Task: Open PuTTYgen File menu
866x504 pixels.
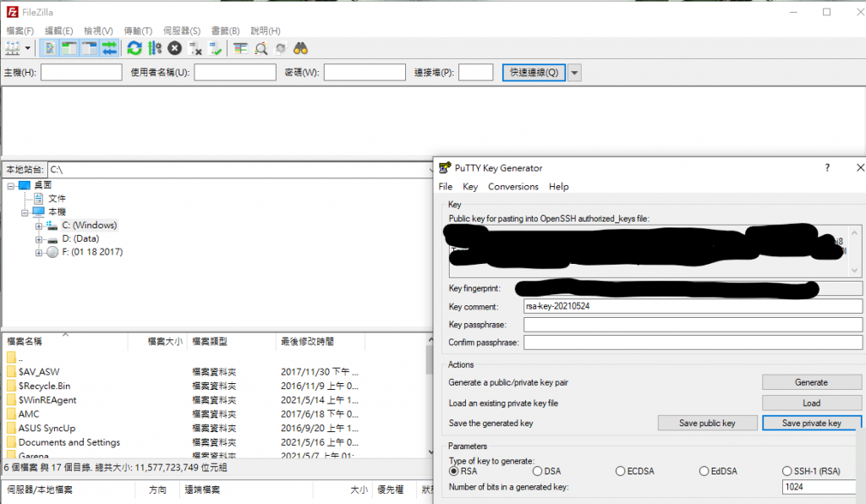Action: click(446, 187)
